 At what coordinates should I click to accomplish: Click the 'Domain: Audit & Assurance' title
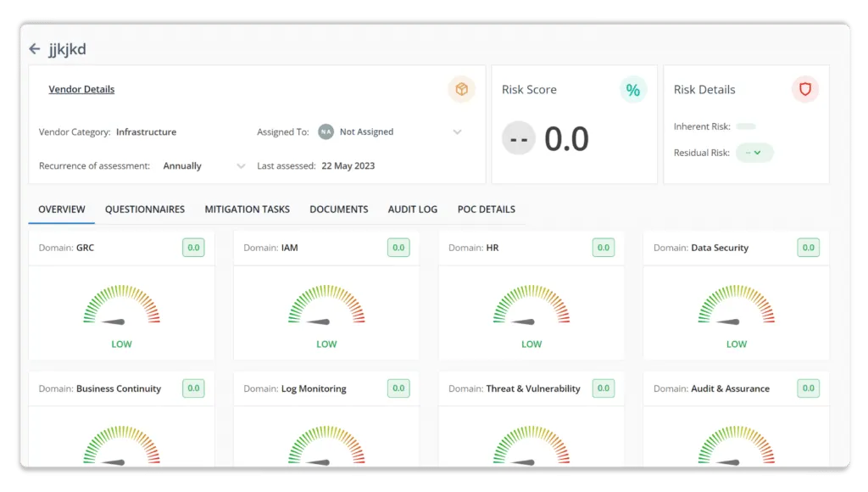click(x=711, y=389)
